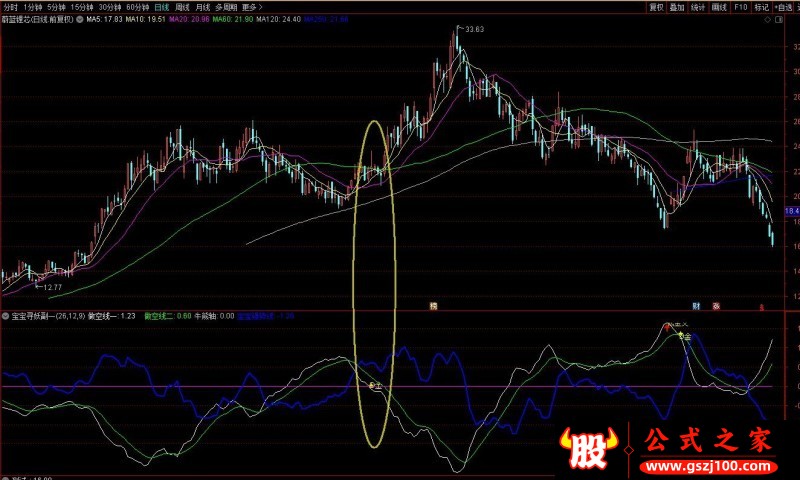Switch to the 日线 daily period
This screenshot has height=480, width=800.
coord(161,6)
